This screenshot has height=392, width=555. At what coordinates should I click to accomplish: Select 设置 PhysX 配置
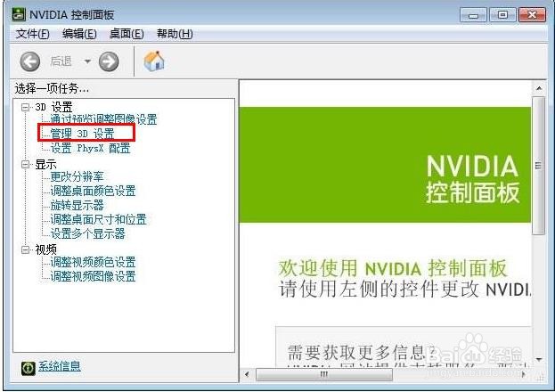[90, 148]
